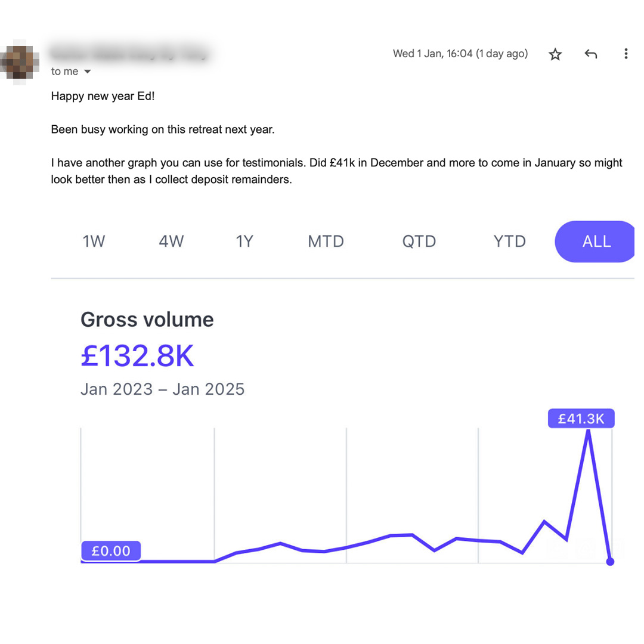Select the 4W time range

pos(171,241)
